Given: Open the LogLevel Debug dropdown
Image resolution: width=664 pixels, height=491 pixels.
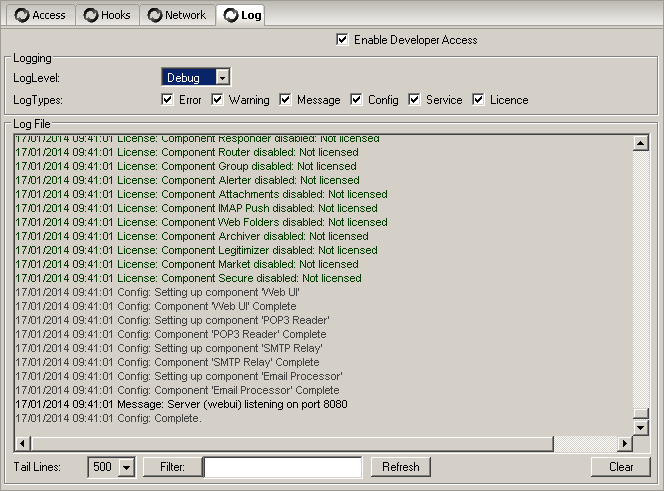Looking at the screenshot, I should [223, 78].
